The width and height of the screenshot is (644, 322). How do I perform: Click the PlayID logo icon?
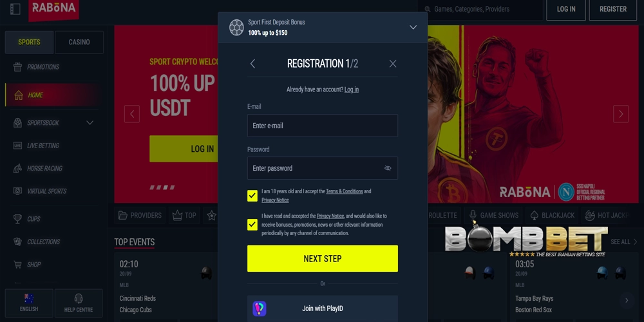click(x=259, y=308)
